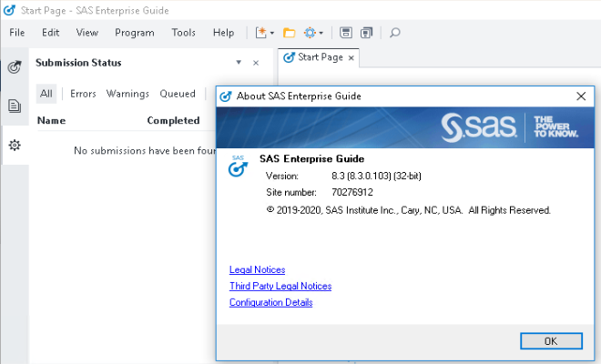
Task: Click the Open folder toolbar icon
Action: click(x=290, y=33)
